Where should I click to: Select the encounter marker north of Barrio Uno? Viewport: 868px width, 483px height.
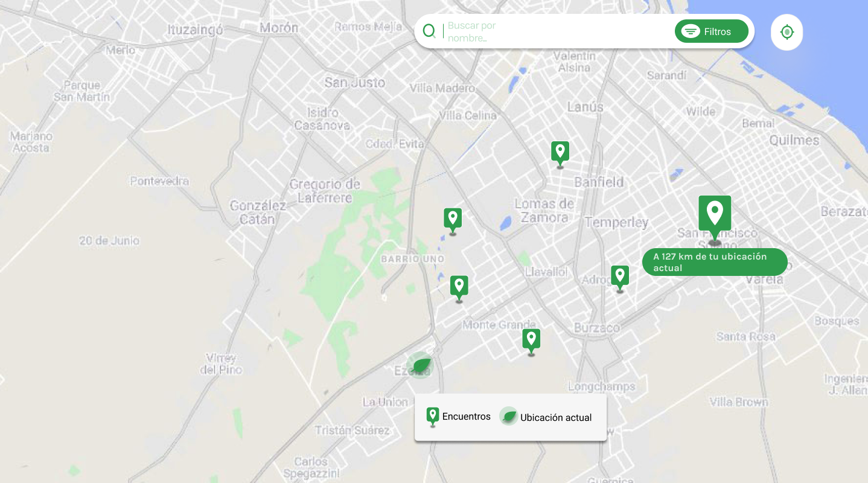coord(453,219)
